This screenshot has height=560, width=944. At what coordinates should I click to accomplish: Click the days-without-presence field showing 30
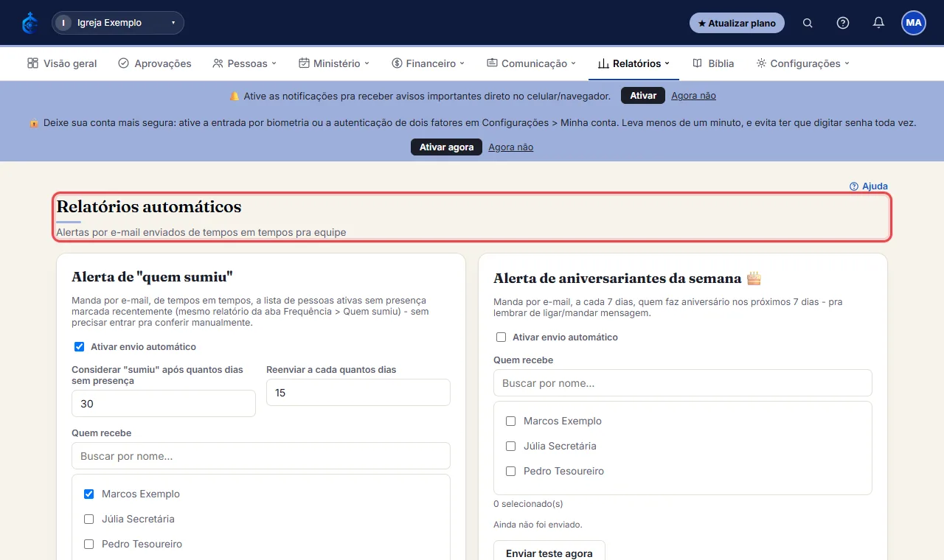(164, 404)
